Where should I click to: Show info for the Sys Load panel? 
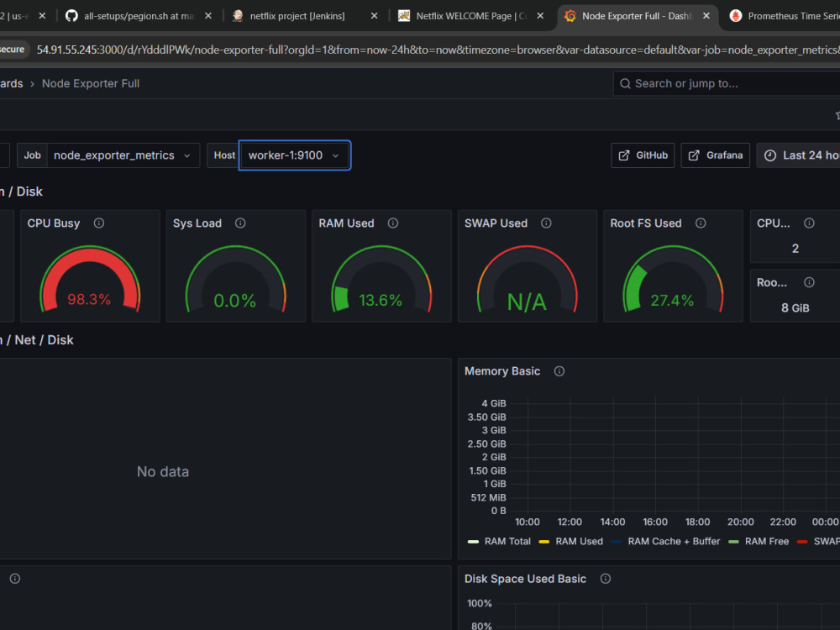240,223
